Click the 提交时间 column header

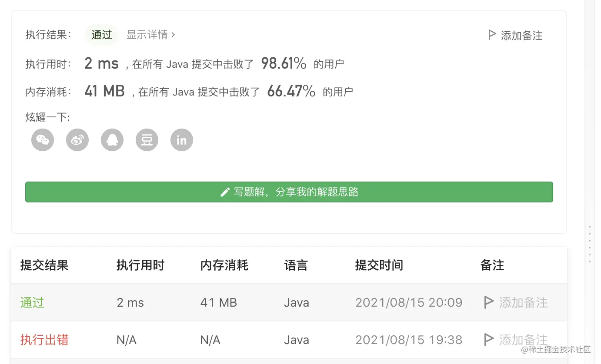[x=379, y=265]
